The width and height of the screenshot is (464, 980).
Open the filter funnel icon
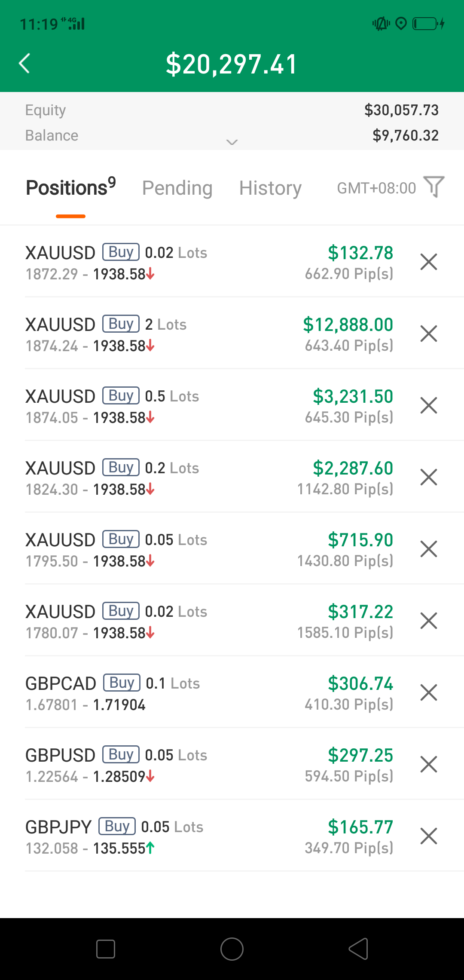[x=434, y=187]
